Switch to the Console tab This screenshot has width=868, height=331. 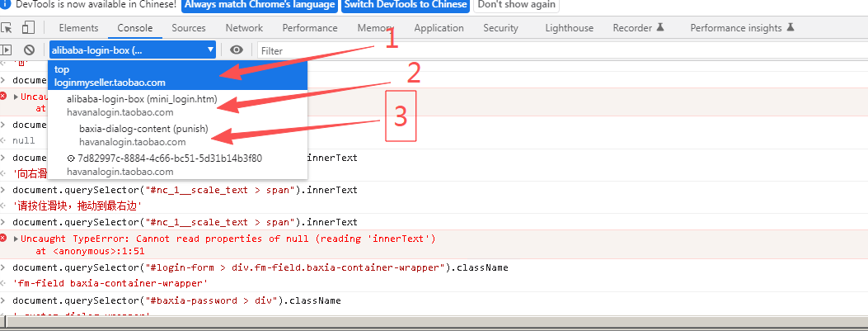point(135,28)
